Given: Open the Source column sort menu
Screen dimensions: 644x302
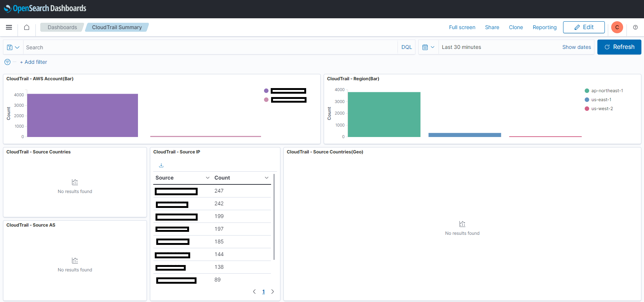Looking at the screenshot, I should pyautogui.click(x=208, y=178).
